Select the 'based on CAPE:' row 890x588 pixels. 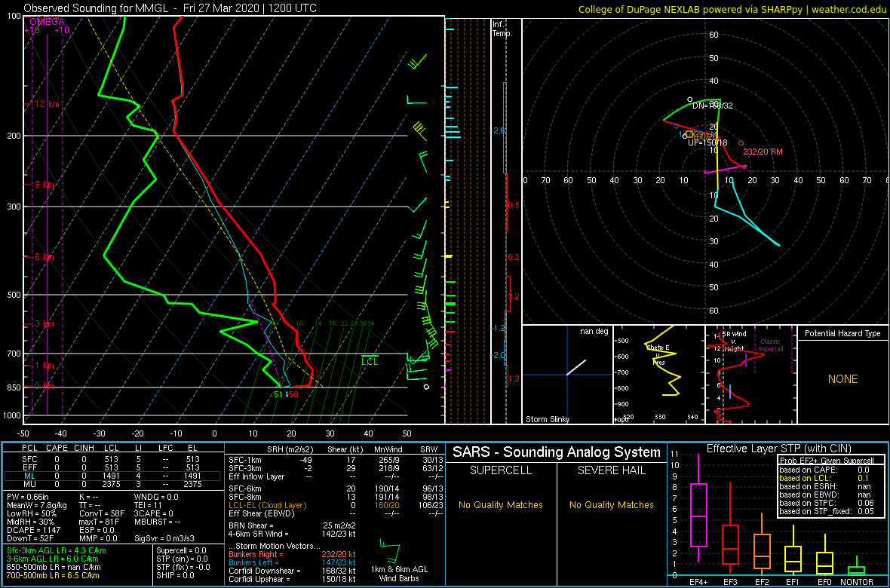tap(827, 470)
